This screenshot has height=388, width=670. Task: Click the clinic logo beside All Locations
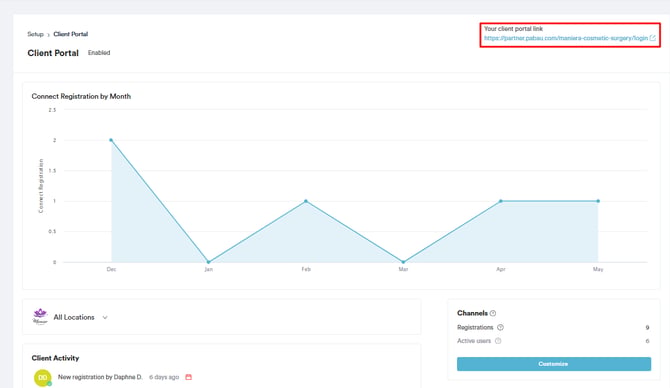pyautogui.click(x=40, y=317)
